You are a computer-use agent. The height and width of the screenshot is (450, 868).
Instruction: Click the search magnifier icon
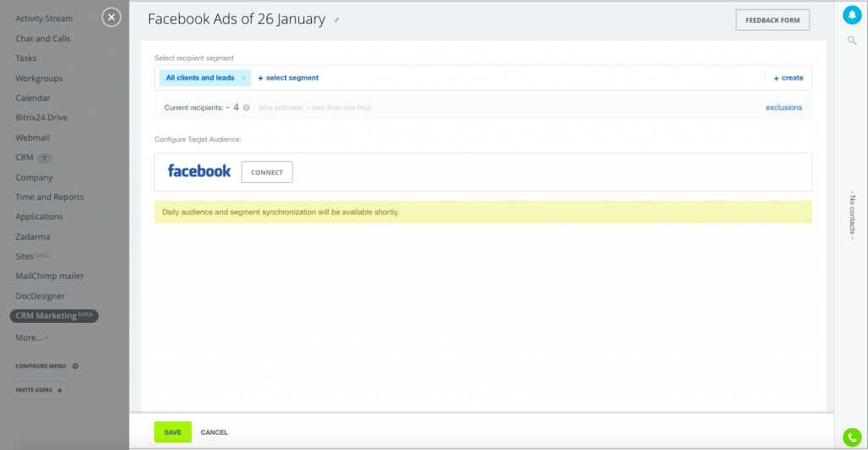(x=852, y=41)
